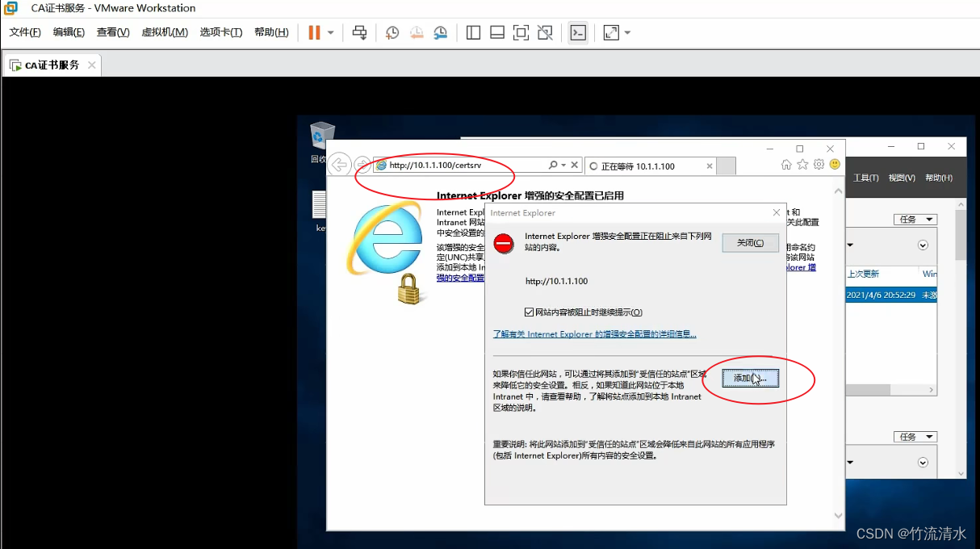Image resolution: width=980 pixels, height=549 pixels.
Task: Toggle the VMware console view
Action: (x=578, y=32)
